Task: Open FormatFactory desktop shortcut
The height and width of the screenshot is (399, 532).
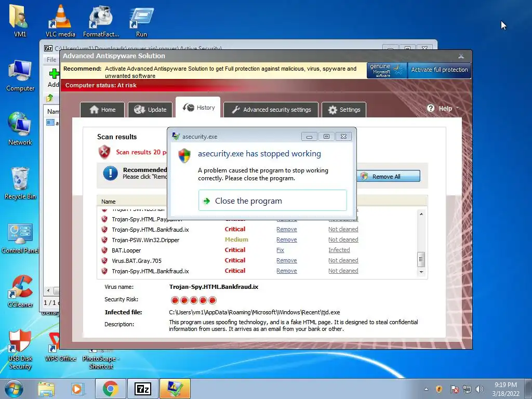Action: (101, 20)
